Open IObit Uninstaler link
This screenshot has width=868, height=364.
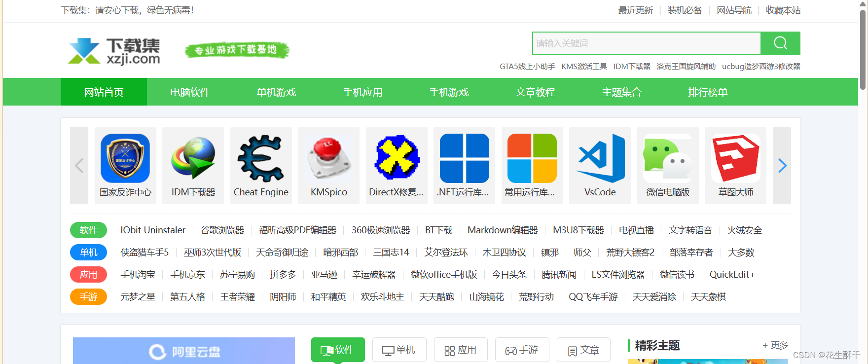(153, 230)
